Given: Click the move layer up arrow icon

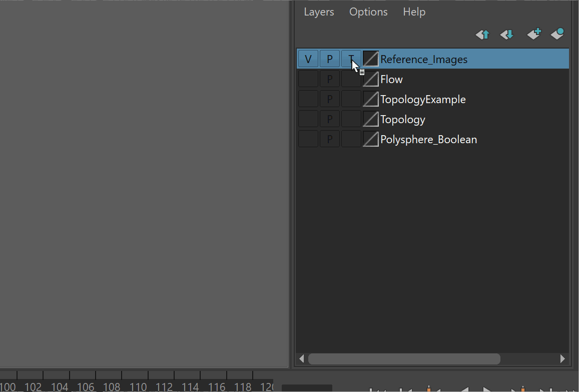Looking at the screenshot, I should tap(482, 35).
